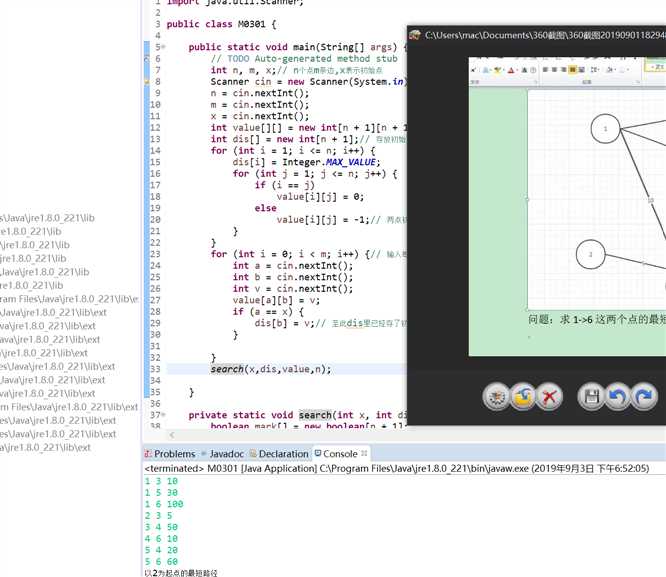Image resolution: width=666 pixels, height=577 pixels.
Task: Click 'int v = cin.nextInt();' on line 26
Action: 293,288
